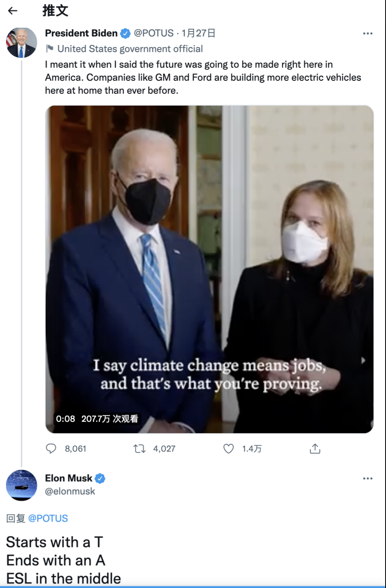The height and width of the screenshot is (588, 386).
Task: Play the video in Biden's tweet
Action: pyautogui.click(x=209, y=269)
